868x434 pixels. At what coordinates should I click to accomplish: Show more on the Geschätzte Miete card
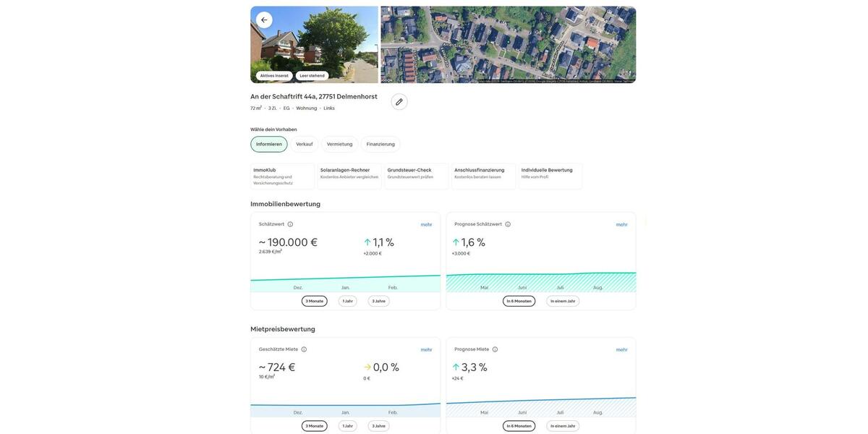point(426,350)
